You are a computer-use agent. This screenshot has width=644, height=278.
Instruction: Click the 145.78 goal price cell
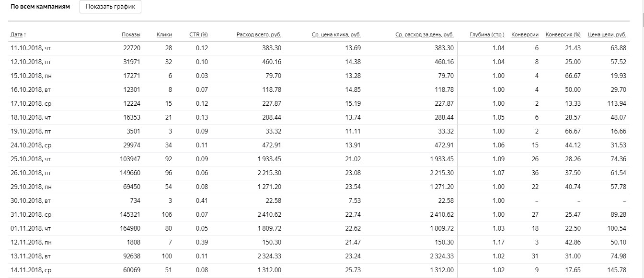tap(616, 270)
